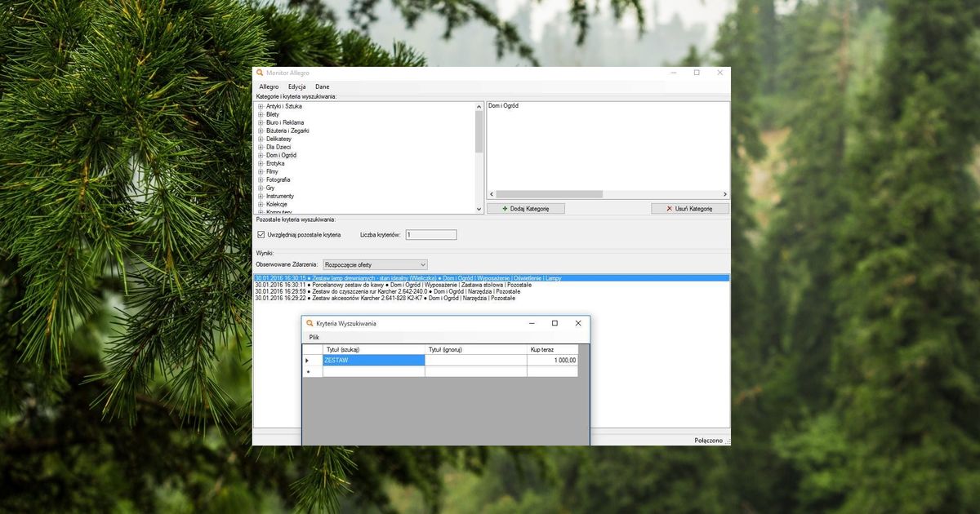
Task: Click the Liczba kryteriów input field
Action: point(430,234)
